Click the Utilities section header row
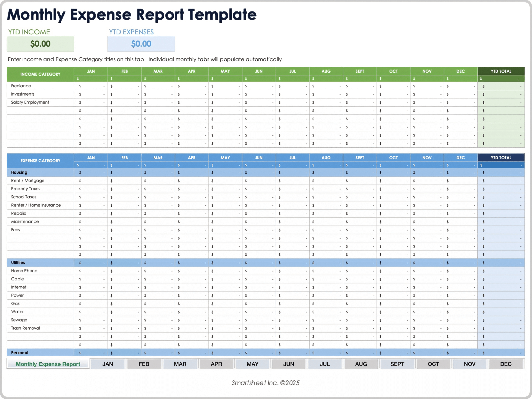The width and height of the screenshot is (532, 399). point(40,262)
